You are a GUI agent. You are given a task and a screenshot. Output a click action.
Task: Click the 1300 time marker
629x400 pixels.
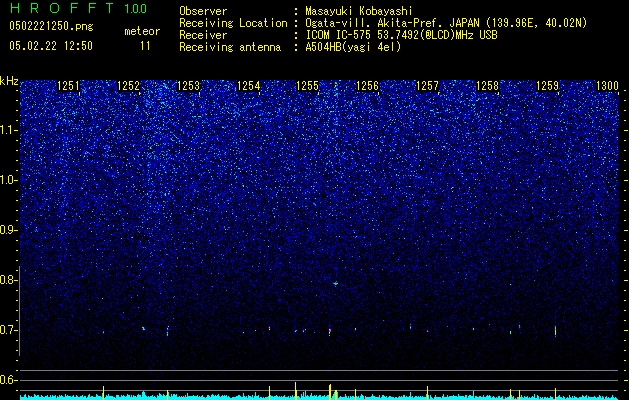(x=607, y=86)
